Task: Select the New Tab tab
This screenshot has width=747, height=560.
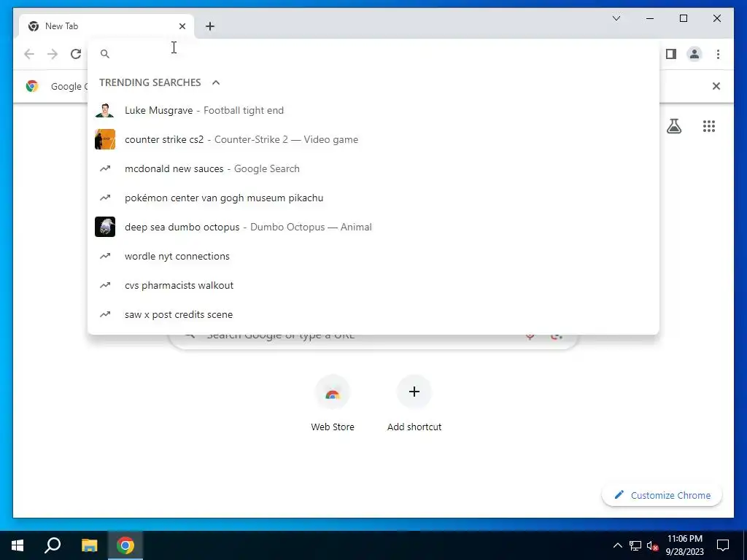Action: pyautogui.click(x=106, y=26)
